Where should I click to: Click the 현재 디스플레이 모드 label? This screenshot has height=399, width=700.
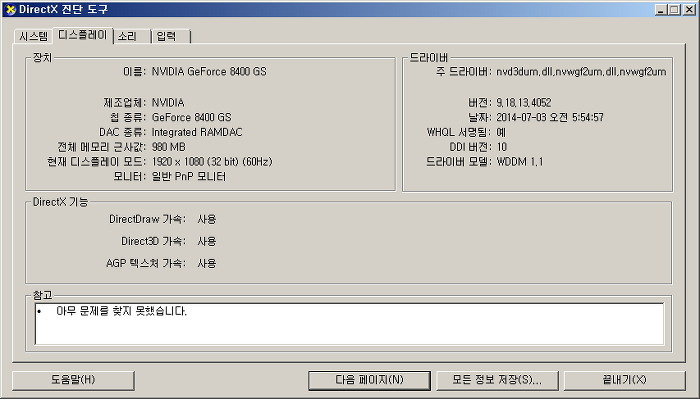(96, 162)
